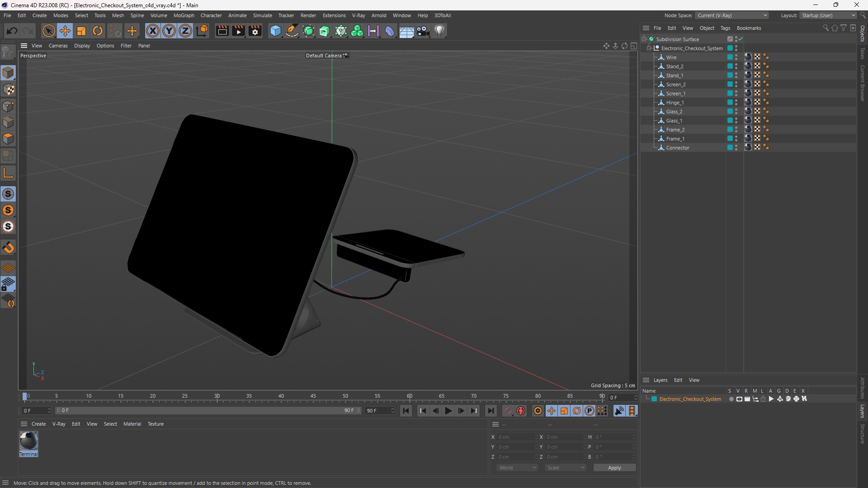
Task: Open the Material menu in material manager
Action: coord(132,424)
